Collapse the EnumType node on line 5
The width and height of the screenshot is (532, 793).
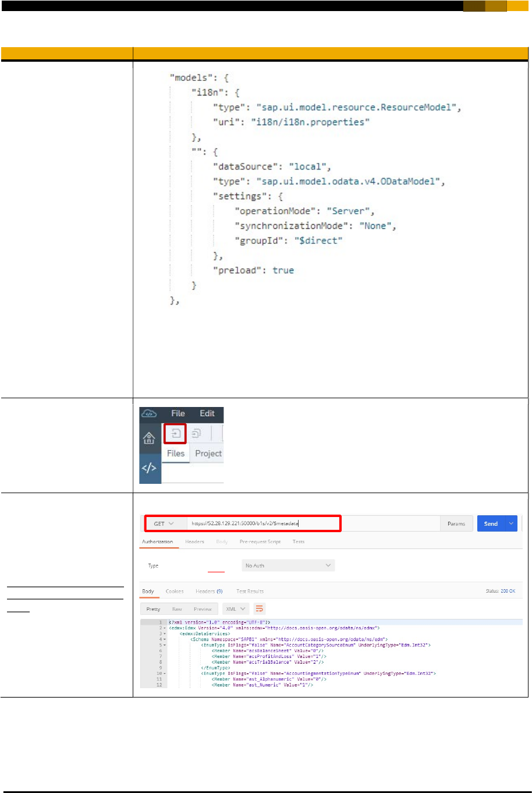click(x=166, y=645)
